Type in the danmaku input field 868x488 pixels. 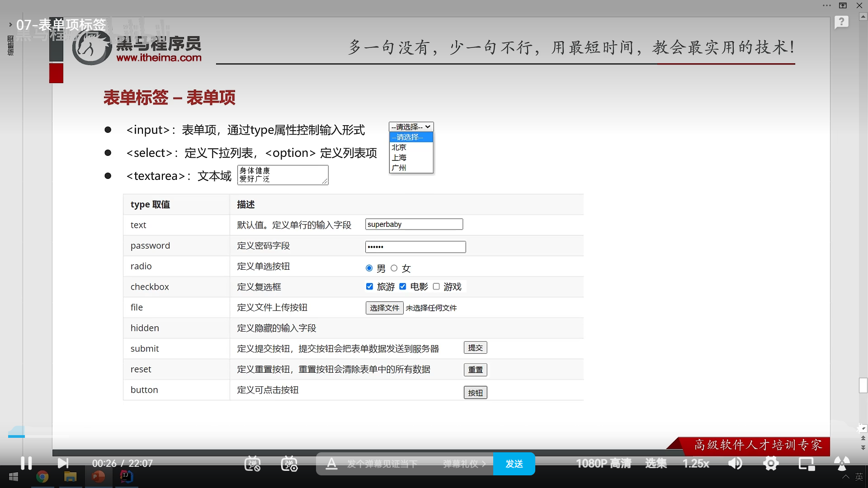382,464
